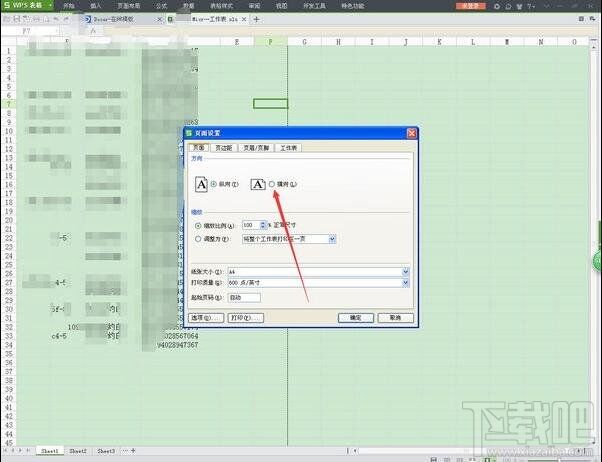Choose the 调整为 fit-to-page radio option
Viewport: 602px width, 462px height.
click(x=196, y=239)
